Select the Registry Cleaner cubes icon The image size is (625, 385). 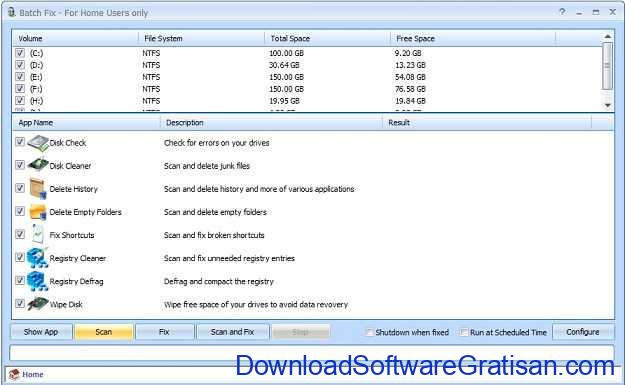coord(37,258)
